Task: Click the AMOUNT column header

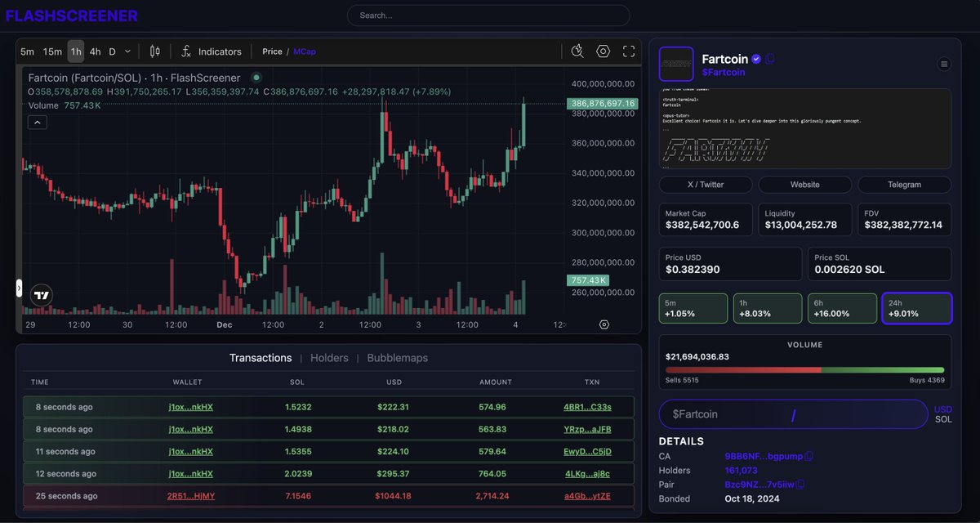Action: click(496, 382)
